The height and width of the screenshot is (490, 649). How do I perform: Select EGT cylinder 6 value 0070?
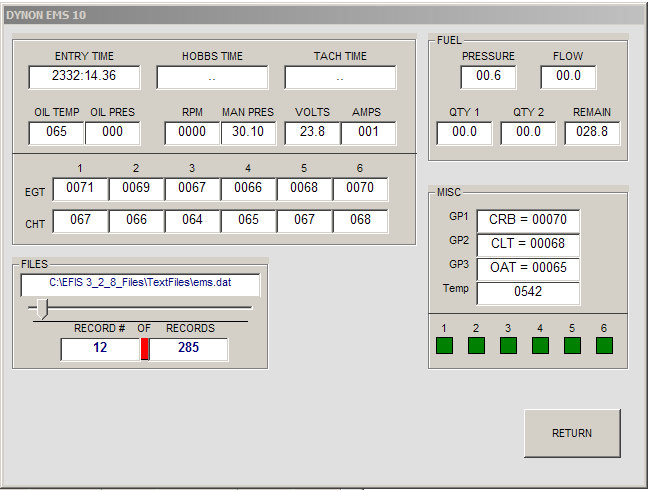[360, 189]
